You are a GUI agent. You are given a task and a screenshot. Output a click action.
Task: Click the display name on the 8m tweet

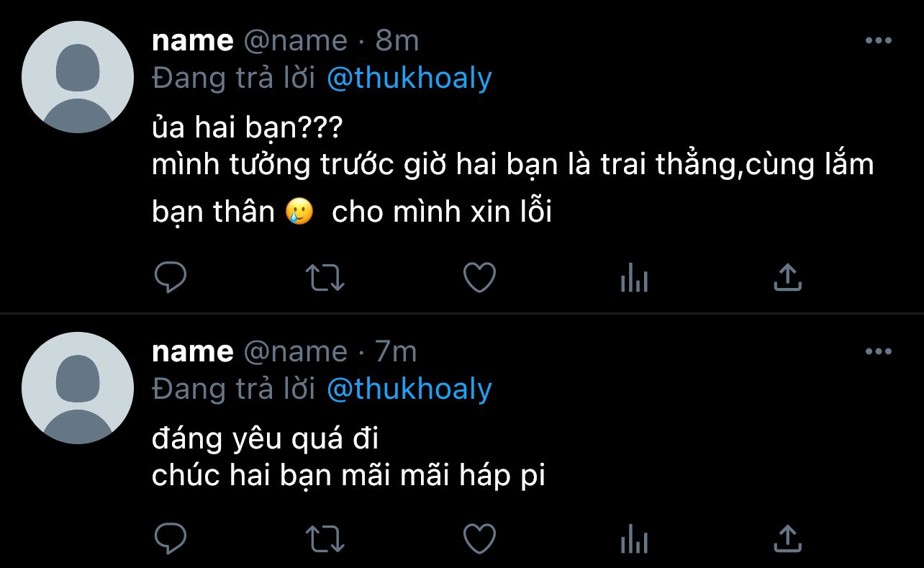click(193, 42)
